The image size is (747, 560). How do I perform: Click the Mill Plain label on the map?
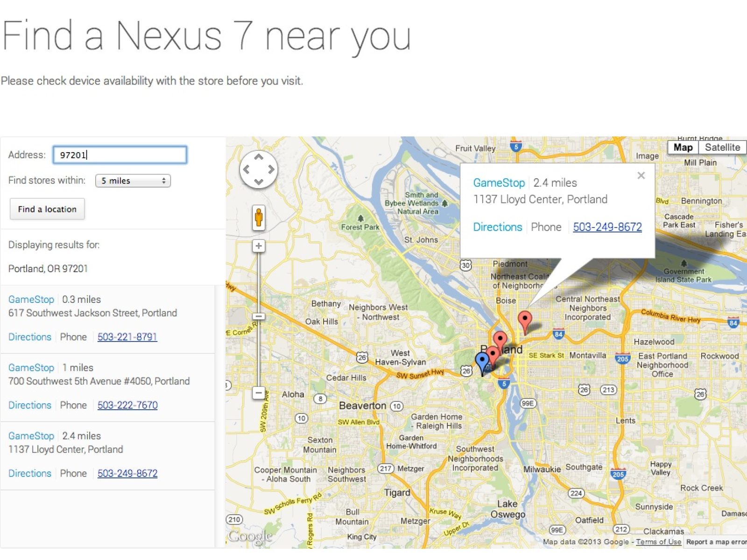700,162
